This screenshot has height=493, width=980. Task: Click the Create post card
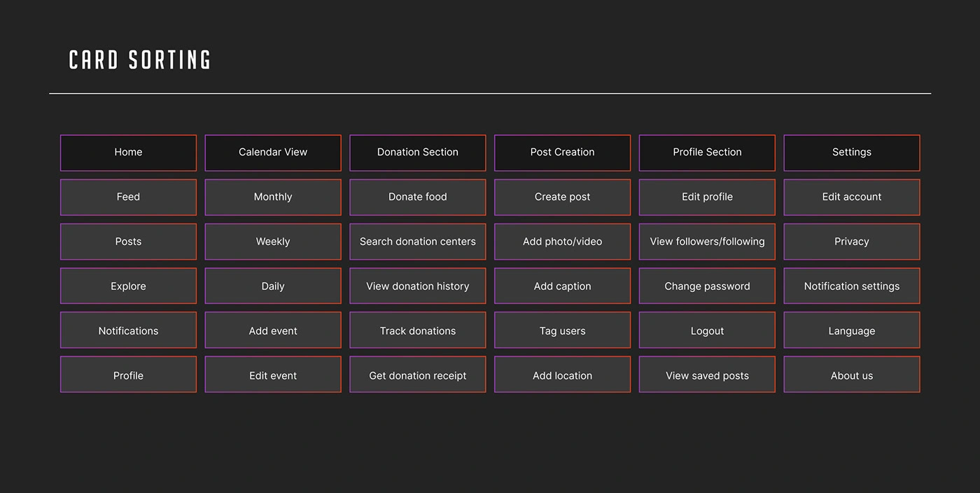(562, 197)
